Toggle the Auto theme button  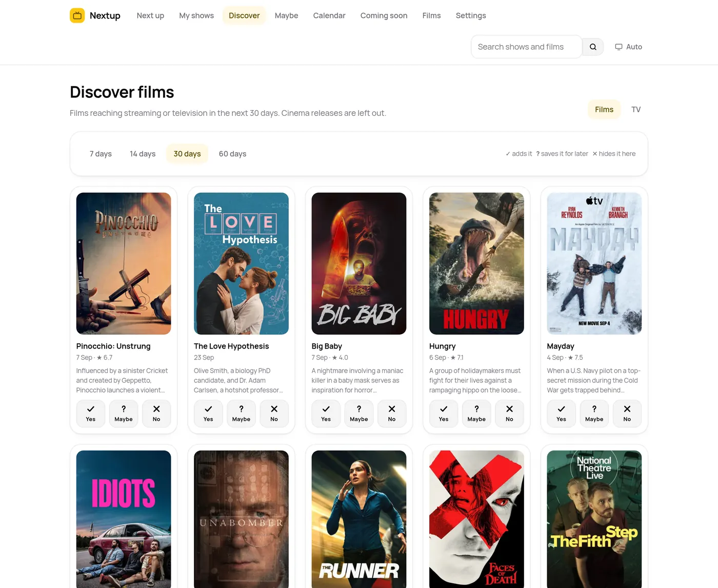tap(628, 47)
